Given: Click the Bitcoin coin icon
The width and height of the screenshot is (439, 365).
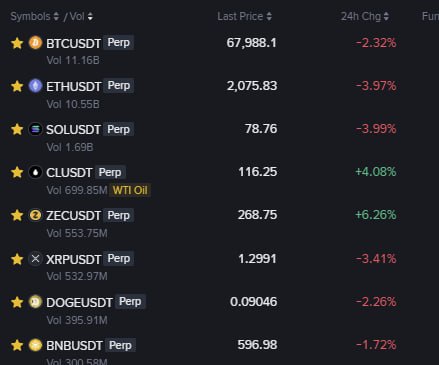Looking at the screenshot, I should 35,43.
